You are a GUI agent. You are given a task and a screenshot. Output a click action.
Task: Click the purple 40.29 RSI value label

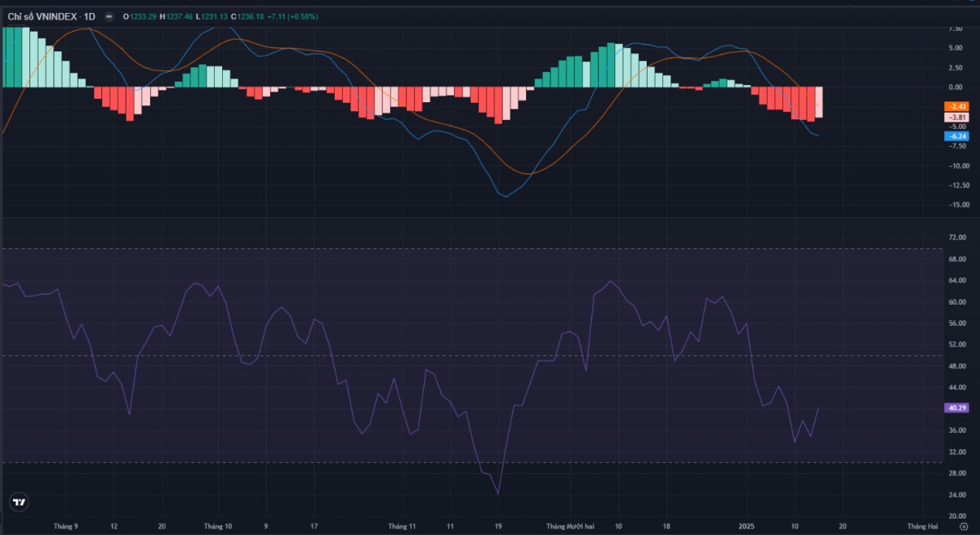[x=956, y=408]
